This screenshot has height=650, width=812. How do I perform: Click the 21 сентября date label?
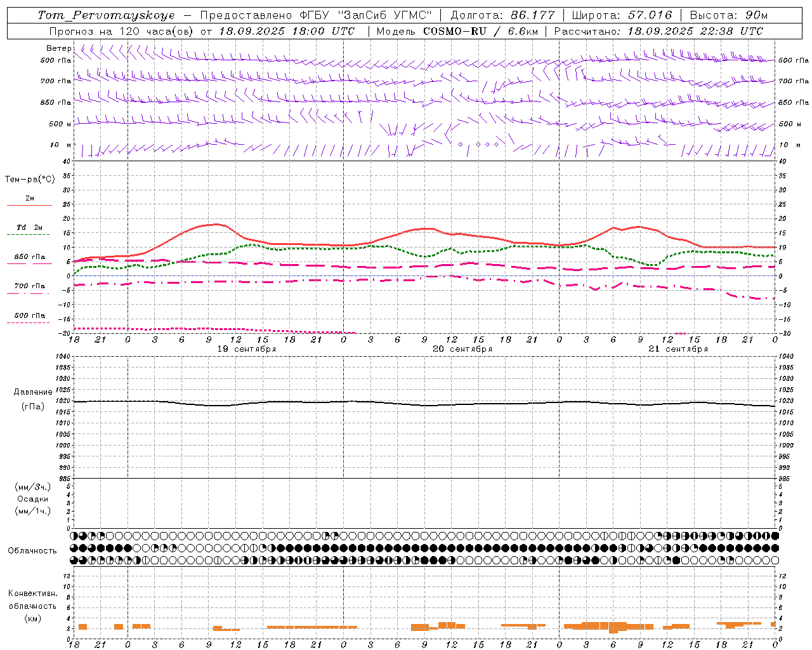point(678,348)
